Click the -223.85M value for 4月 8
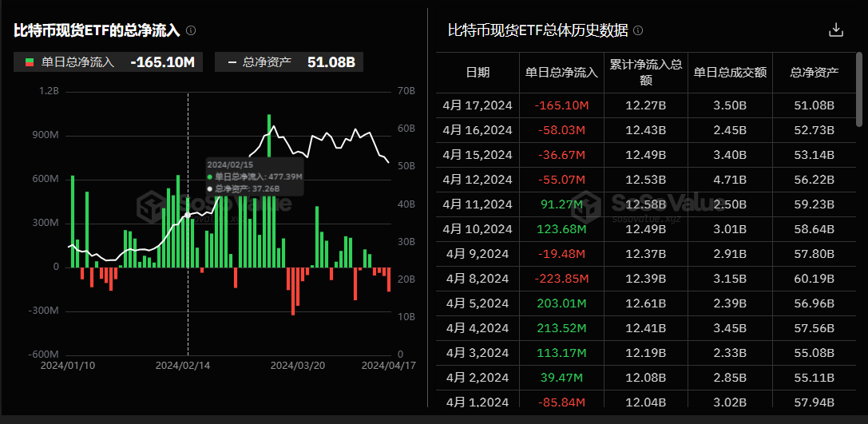The height and width of the screenshot is (424, 868). point(561,279)
